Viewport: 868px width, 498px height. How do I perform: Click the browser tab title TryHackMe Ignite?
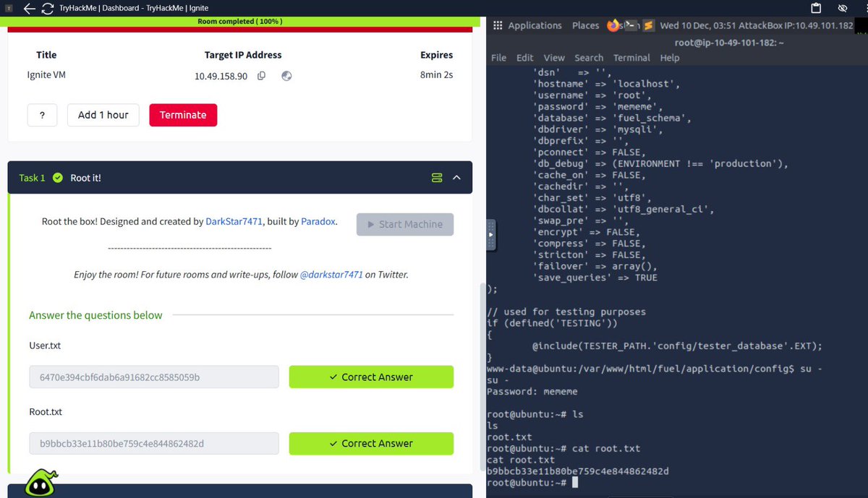[134, 9]
